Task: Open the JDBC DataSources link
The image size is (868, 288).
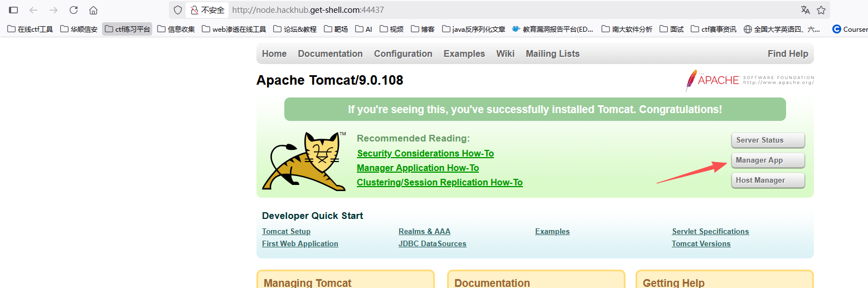Action: pyautogui.click(x=432, y=243)
